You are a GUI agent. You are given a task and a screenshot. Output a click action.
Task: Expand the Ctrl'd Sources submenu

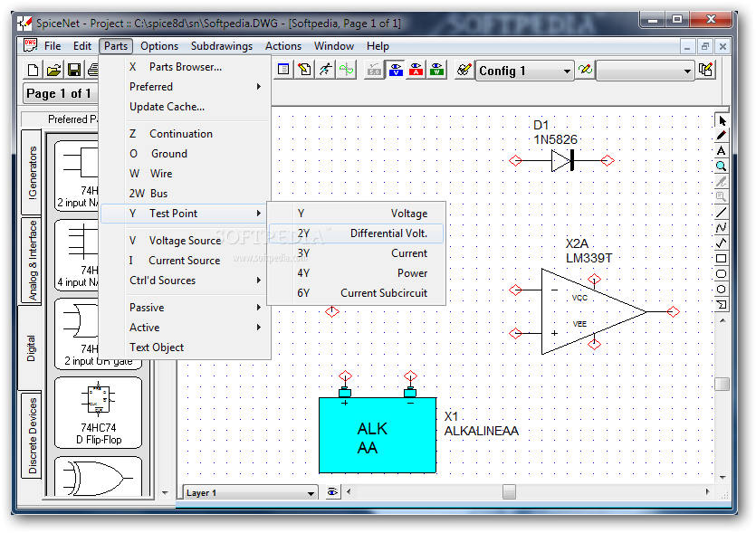[x=185, y=281]
